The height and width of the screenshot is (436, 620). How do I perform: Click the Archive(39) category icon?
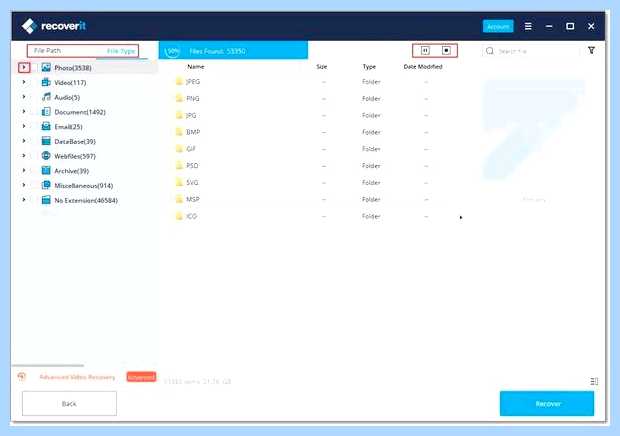tap(46, 170)
